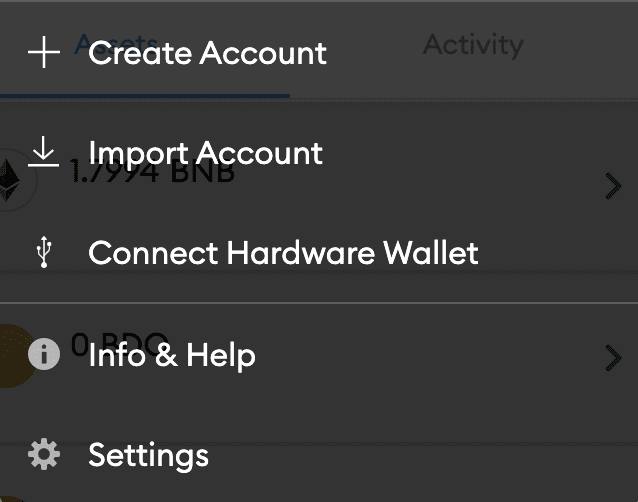Switch to the Assets tab

[115, 45]
